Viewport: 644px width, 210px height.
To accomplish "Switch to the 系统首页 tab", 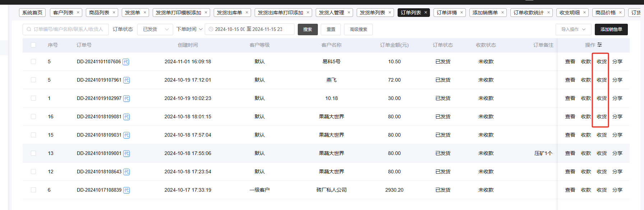I will coord(32,13).
